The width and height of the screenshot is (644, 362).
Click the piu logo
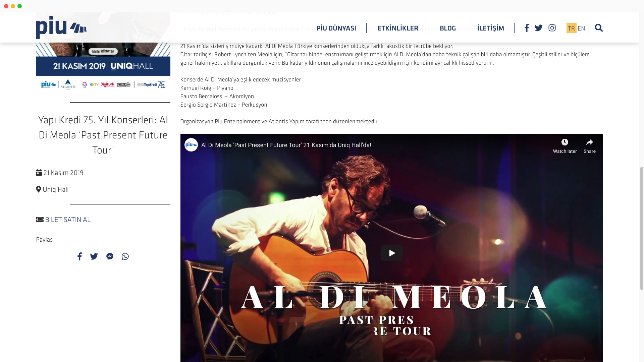click(x=61, y=27)
